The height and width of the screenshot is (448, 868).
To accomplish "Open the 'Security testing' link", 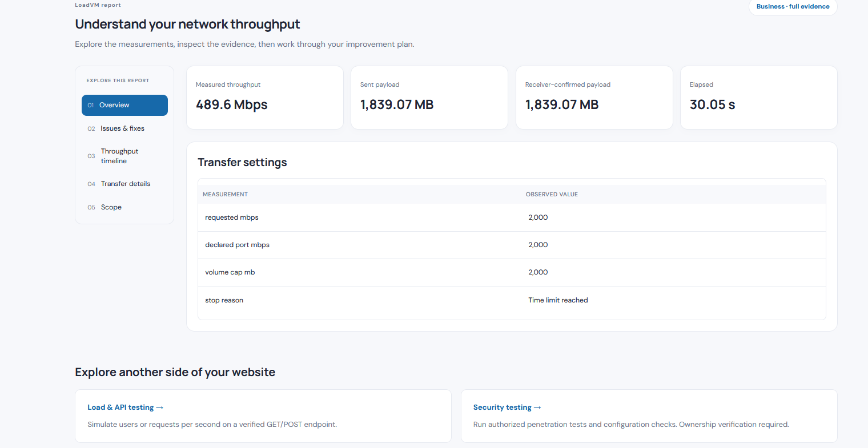I will click(507, 407).
